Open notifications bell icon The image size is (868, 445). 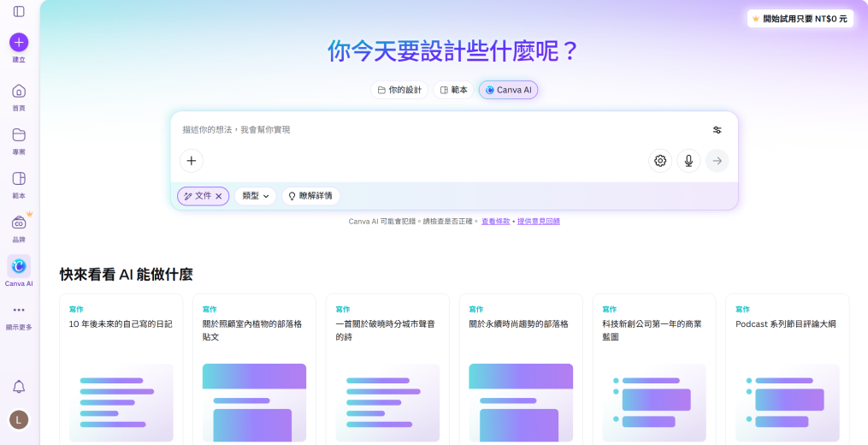[x=19, y=387]
